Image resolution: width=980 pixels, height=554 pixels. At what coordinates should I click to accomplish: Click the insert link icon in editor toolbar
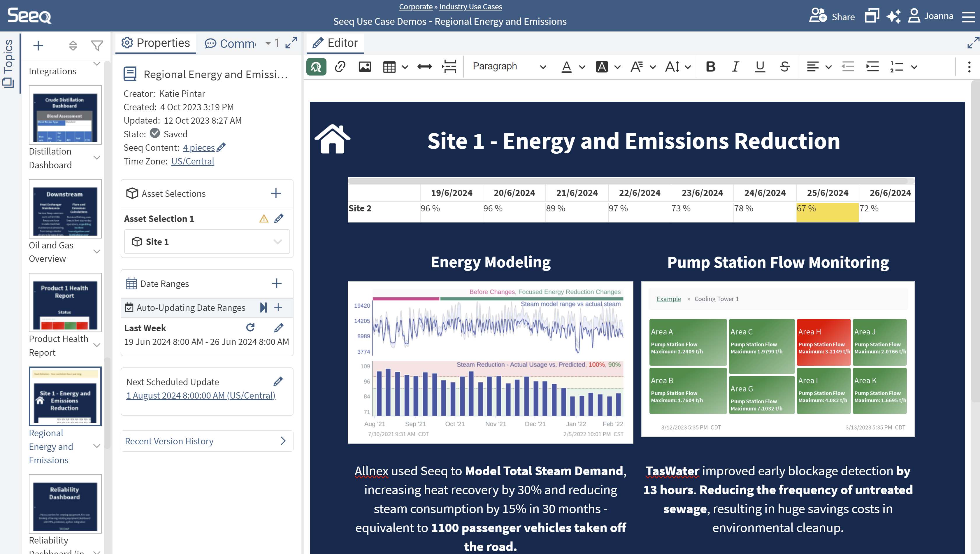tap(340, 67)
